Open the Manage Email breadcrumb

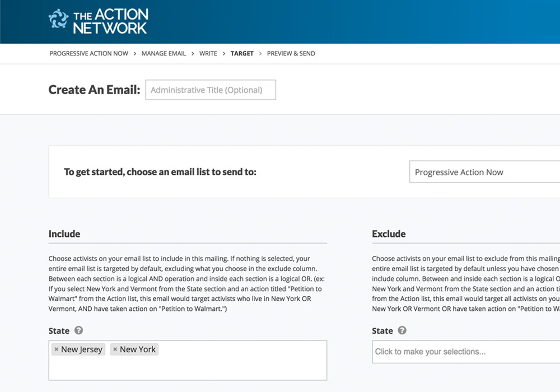point(164,54)
